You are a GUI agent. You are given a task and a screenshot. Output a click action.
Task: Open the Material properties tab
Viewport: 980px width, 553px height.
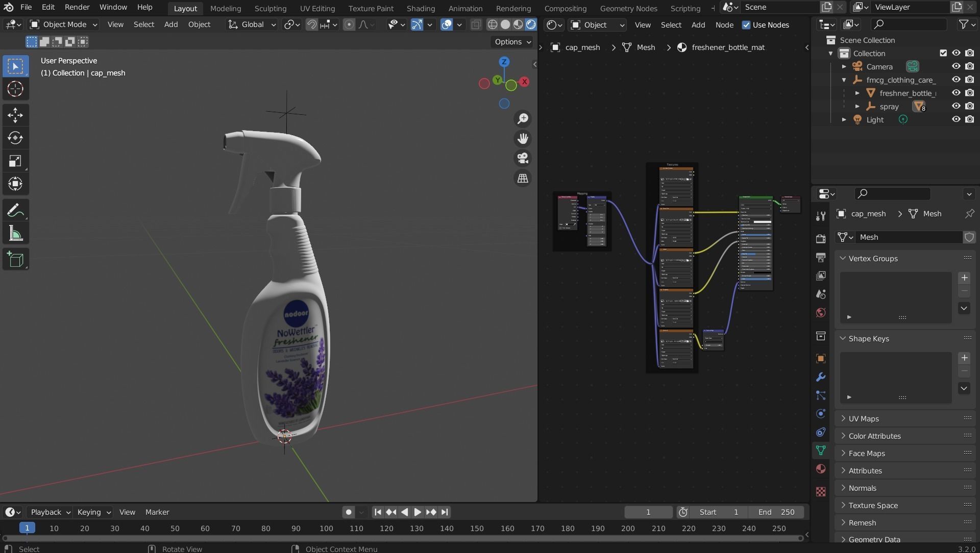click(x=821, y=469)
